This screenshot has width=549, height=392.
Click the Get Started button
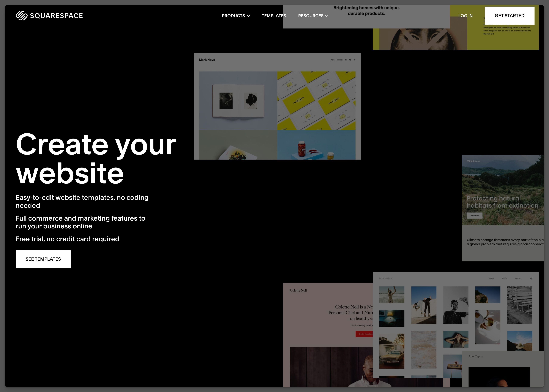click(x=509, y=16)
